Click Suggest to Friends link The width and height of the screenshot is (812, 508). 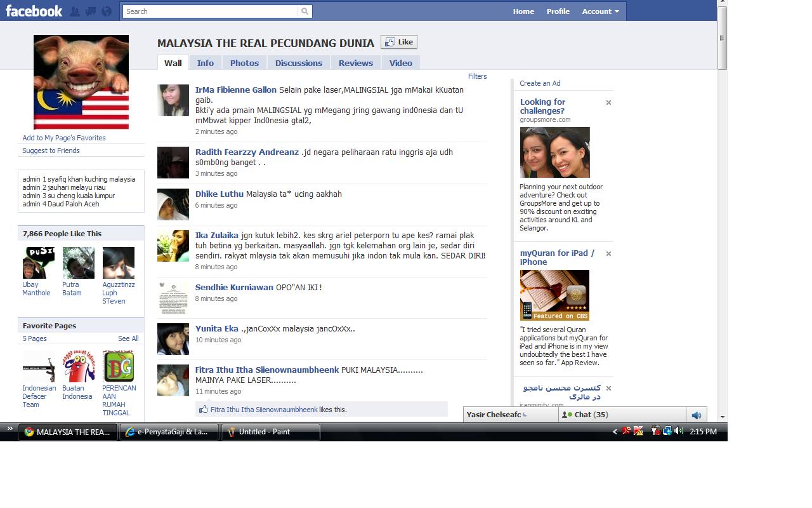coord(51,150)
